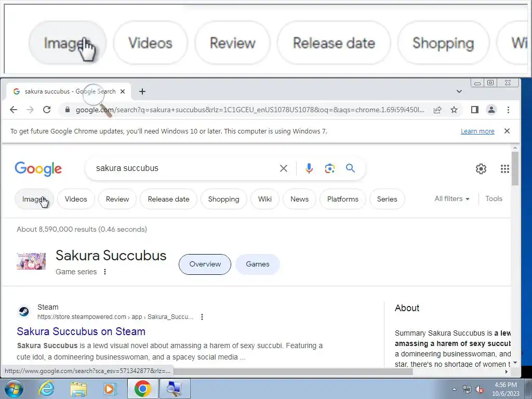Select the Release date chip in browser
This screenshot has width=532, height=399.
pos(169,199)
